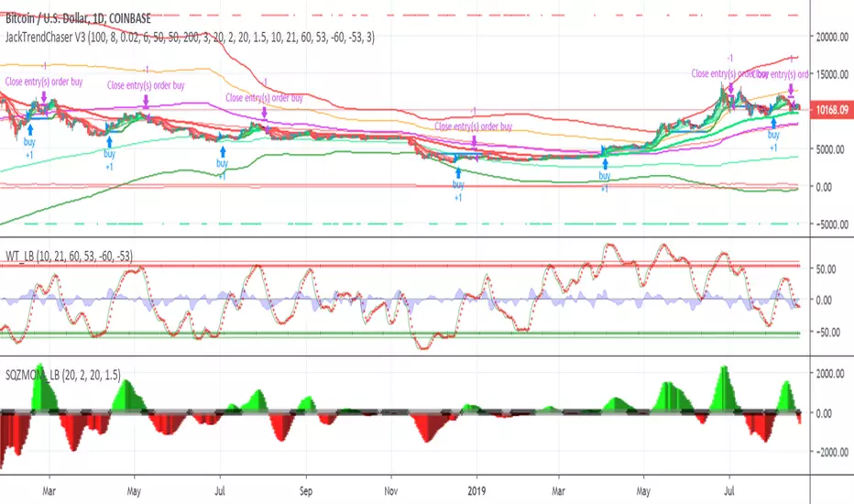Image resolution: width=854 pixels, height=504 pixels.
Task: Click the 2000.00 label on SQZMOM axis
Action: [x=830, y=374]
